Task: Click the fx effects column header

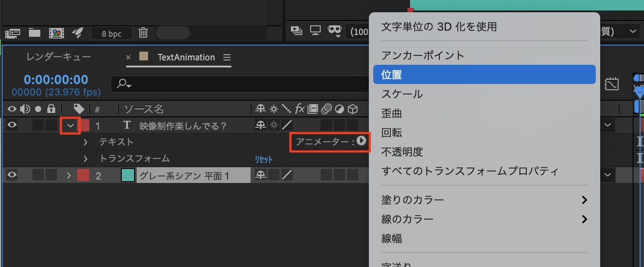Action: [300, 109]
